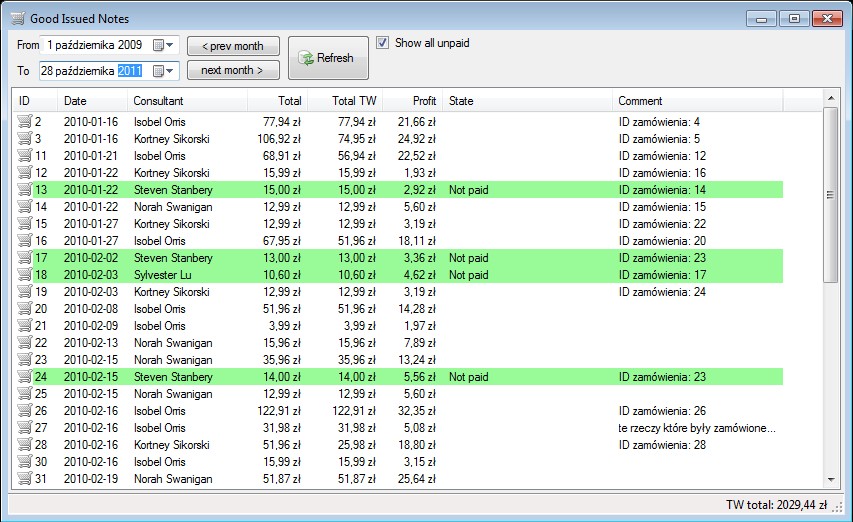
Task: Click the window cart icon in title bar
Action: click(17, 18)
